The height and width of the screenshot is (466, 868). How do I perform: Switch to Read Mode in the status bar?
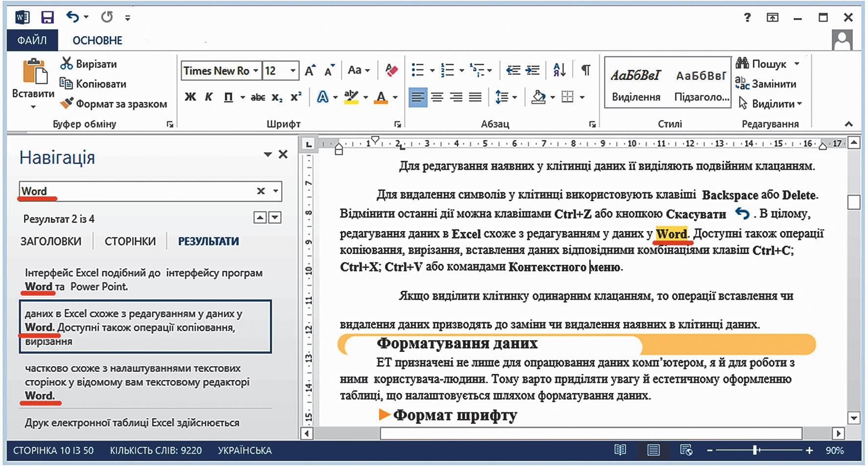pyautogui.click(x=620, y=450)
